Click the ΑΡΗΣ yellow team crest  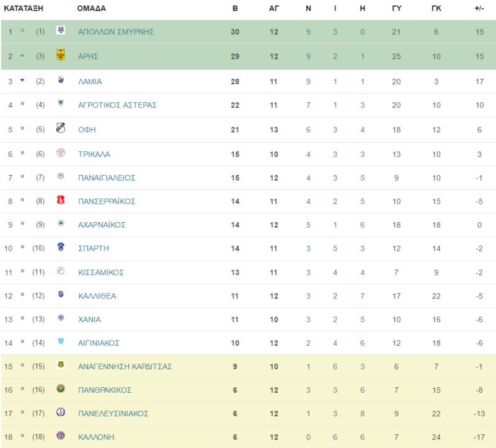click(x=60, y=55)
